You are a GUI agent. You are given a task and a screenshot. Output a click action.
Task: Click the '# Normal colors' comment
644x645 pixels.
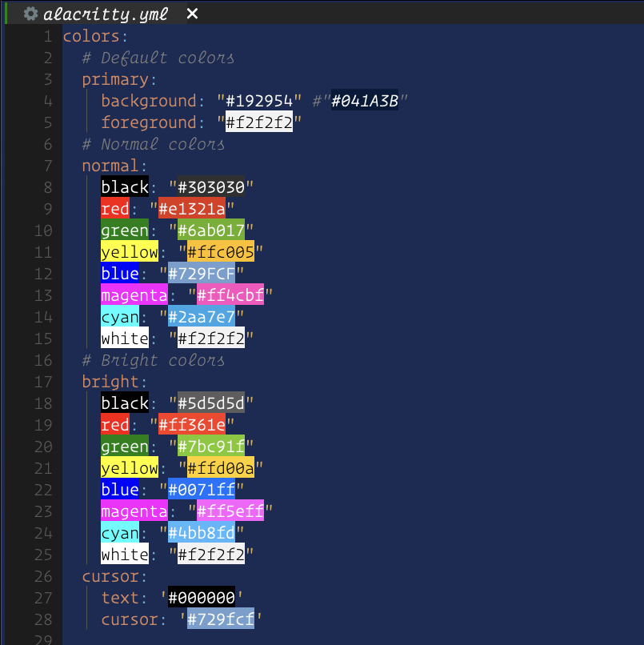click(153, 144)
